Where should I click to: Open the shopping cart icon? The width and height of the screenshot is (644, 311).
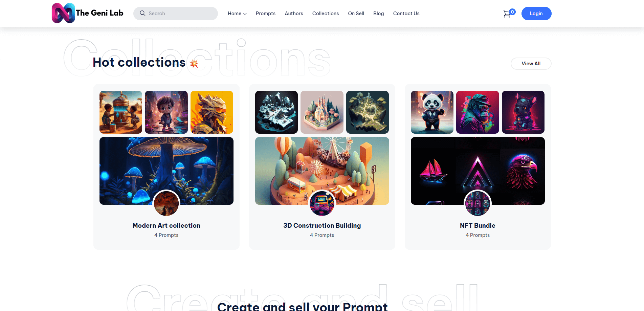click(x=507, y=14)
